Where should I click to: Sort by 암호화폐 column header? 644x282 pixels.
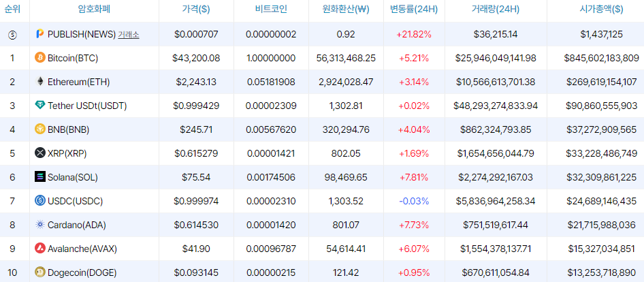94,10
